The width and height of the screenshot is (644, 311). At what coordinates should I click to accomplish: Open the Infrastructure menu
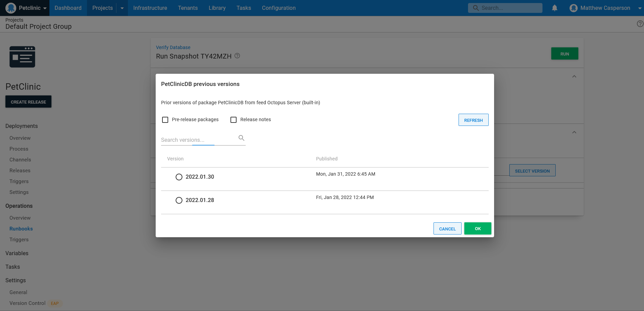point(150,8)
